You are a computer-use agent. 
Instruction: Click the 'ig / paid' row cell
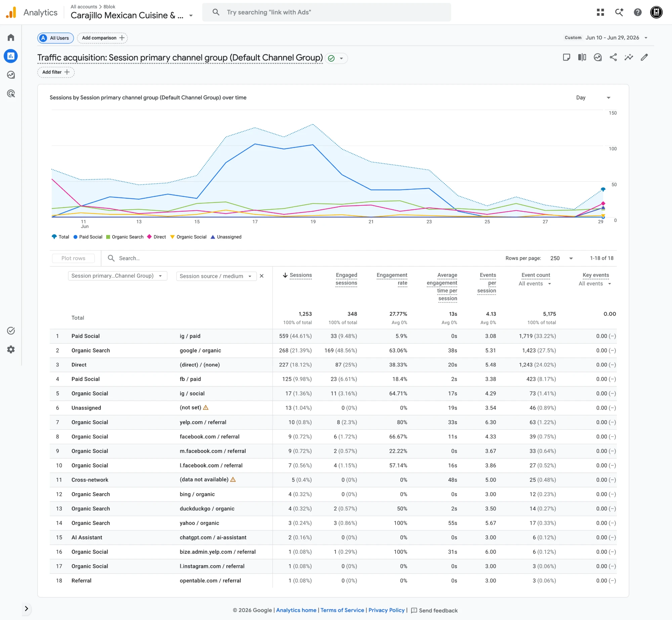tap(190, 336)
